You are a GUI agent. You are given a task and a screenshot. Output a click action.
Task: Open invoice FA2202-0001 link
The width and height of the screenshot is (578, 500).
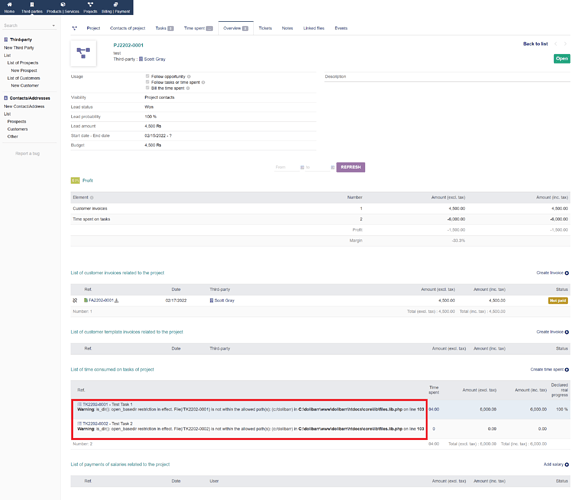[101, 301]
